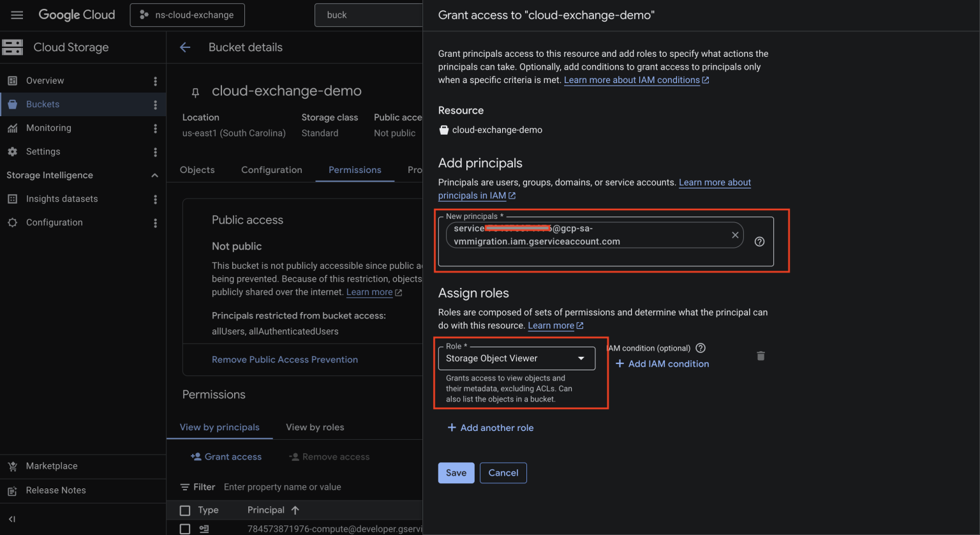Screen dimensions: 980x535
Task: Open the ns-cloud-exchange project selector
Action: [188, 15]
